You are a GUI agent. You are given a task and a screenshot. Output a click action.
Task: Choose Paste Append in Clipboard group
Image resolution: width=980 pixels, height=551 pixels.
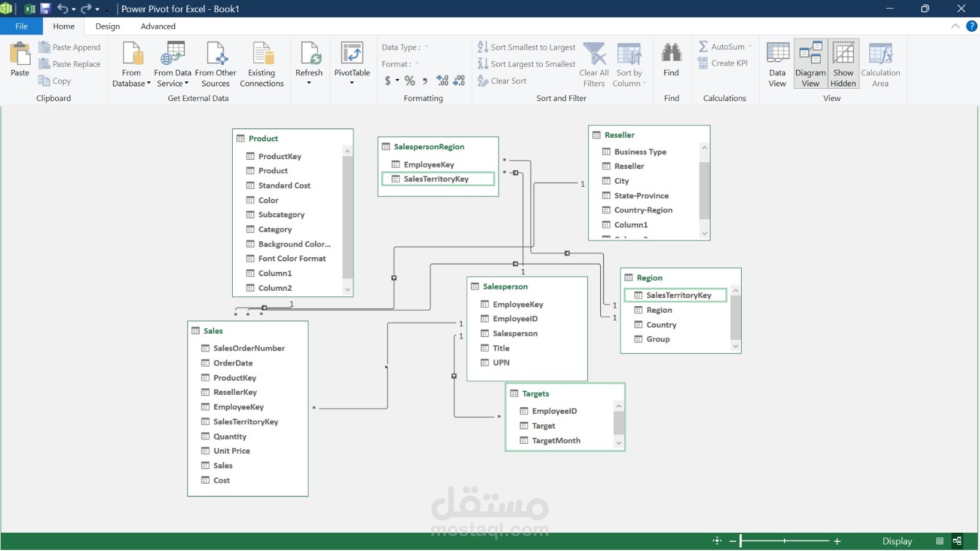(x=69, y=47)
